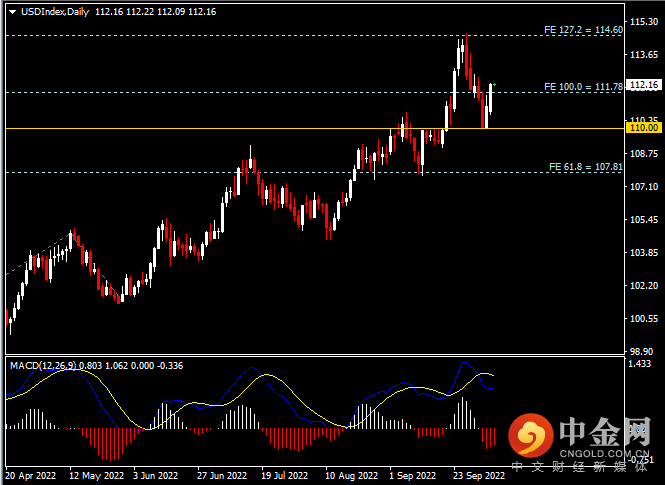Click the blue MACD line peak
The height and width of the screenshot is (485, 665).
pyautogui.click(x=464, y=363)
